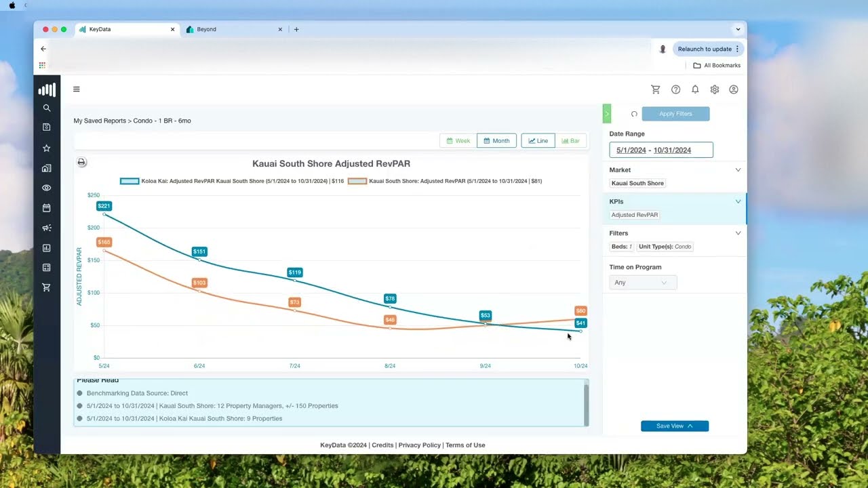Open the eye icon in sidebar
The image size is (868, 488).
(x=47, y=188)
